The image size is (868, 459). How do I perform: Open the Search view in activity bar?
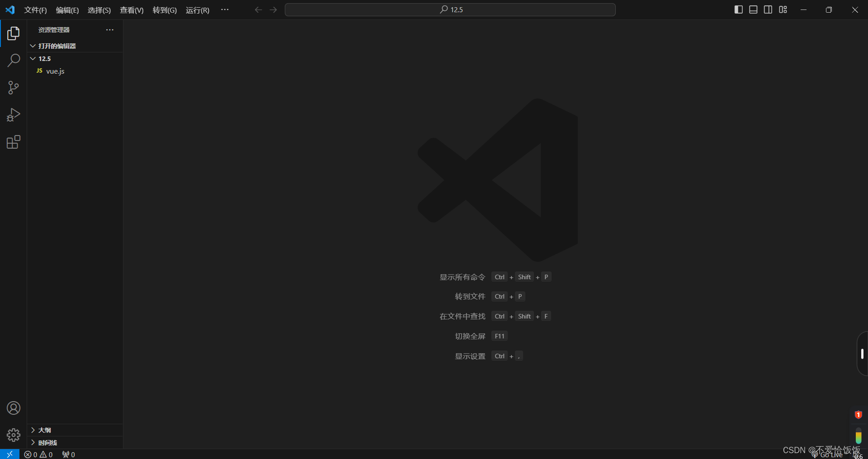[14, 60]
